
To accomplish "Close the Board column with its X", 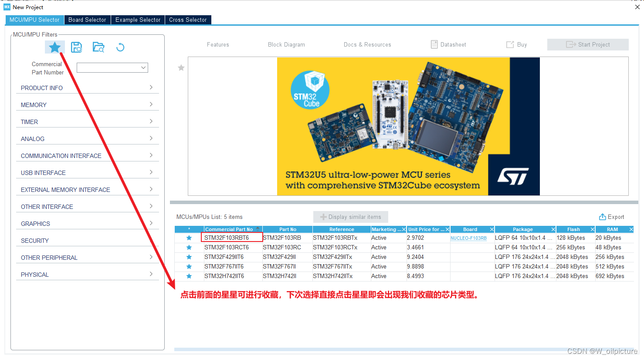I will 492,229.
